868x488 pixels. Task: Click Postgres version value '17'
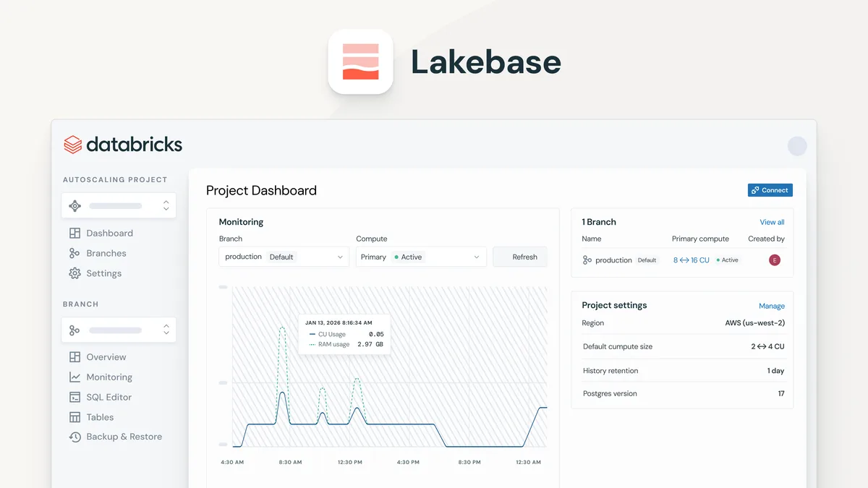coord(781,393)
